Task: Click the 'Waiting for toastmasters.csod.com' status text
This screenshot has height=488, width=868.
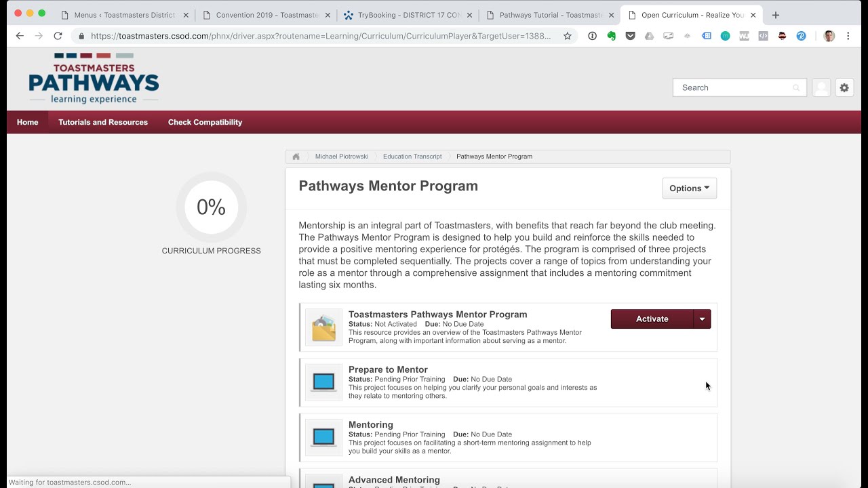Action: point(70,483)
